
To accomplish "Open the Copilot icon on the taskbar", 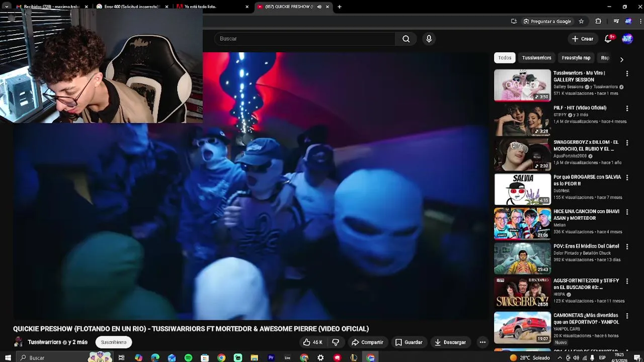I will (138, 357).
